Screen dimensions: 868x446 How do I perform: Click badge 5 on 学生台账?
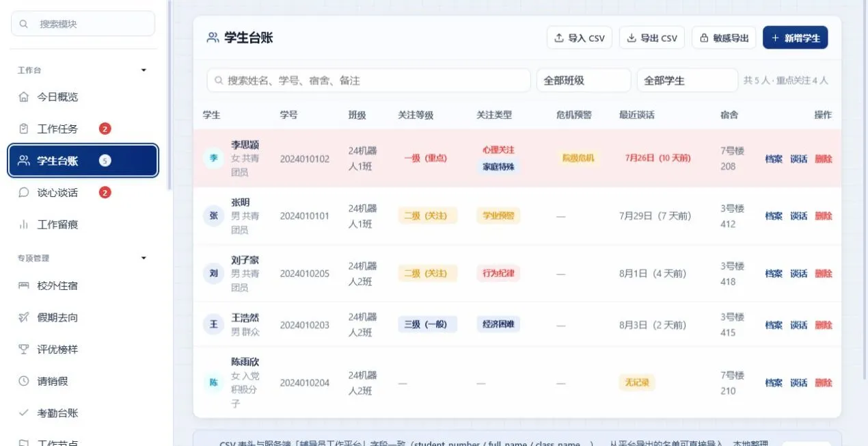(x=105, y=161)
